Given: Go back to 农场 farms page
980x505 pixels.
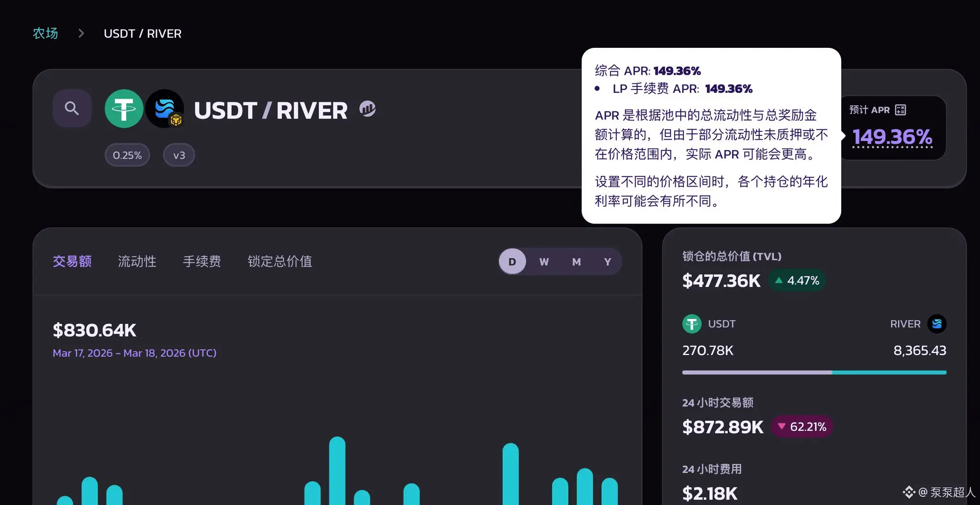Looking at the screenshot, I should pyautogui.click(x=45, y=33).
